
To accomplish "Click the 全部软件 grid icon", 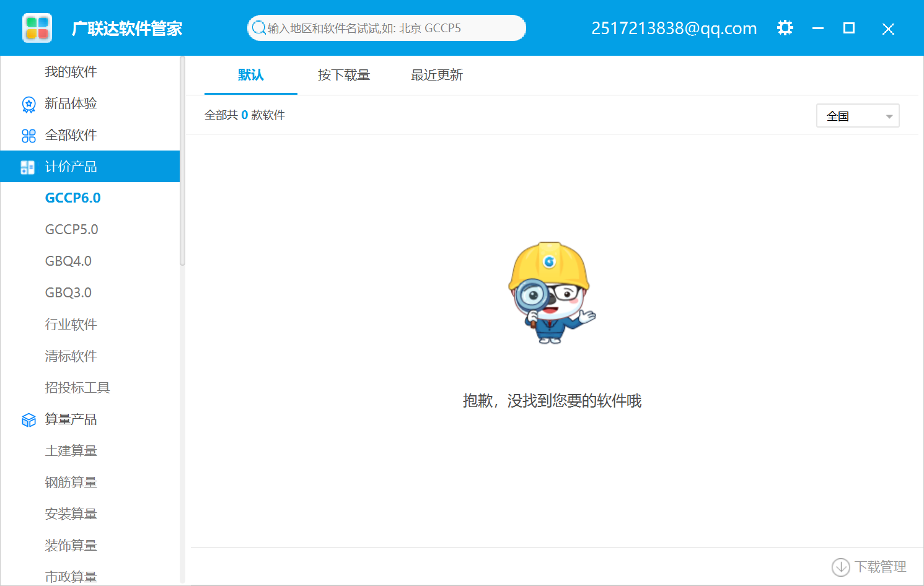I will (x=29, y=136).
